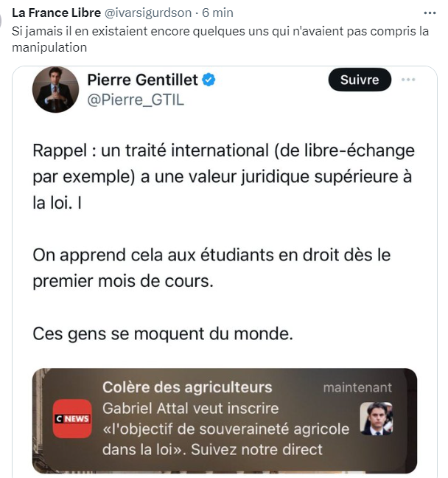
Task: Open the @Pierre_GTIL handle
Action: click(x=136, y=100)
